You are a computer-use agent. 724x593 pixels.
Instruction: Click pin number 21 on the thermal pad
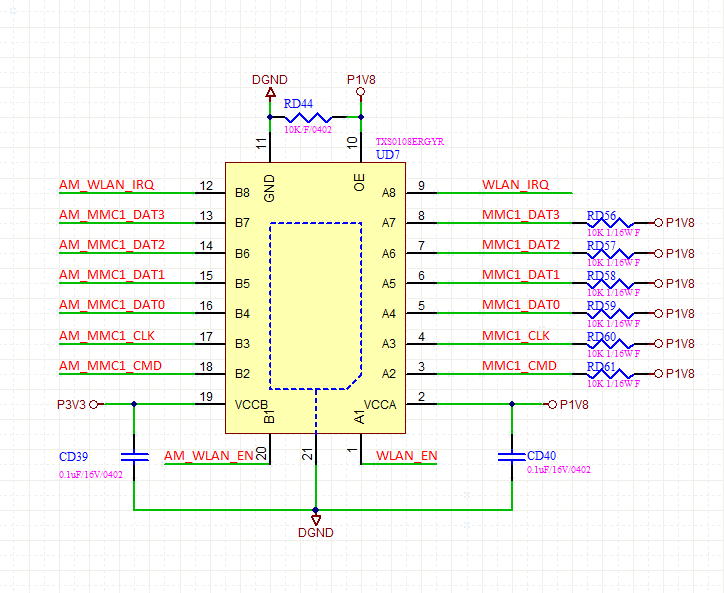click(308, 454)
